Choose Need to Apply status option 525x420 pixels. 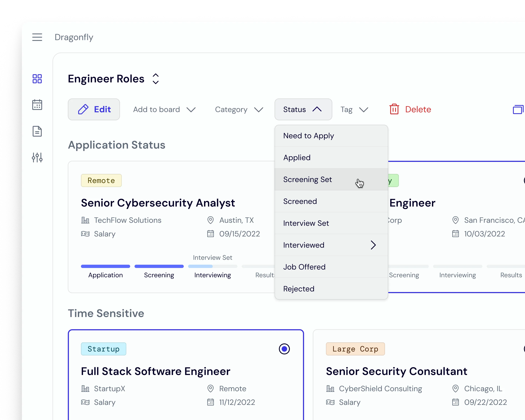[x=308, y=136]
